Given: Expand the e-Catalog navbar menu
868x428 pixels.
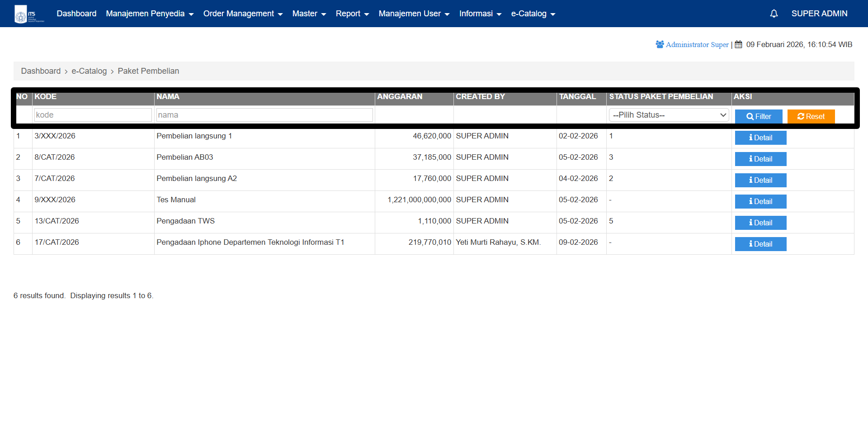Looking at the screenshot, I should point(533,14).
